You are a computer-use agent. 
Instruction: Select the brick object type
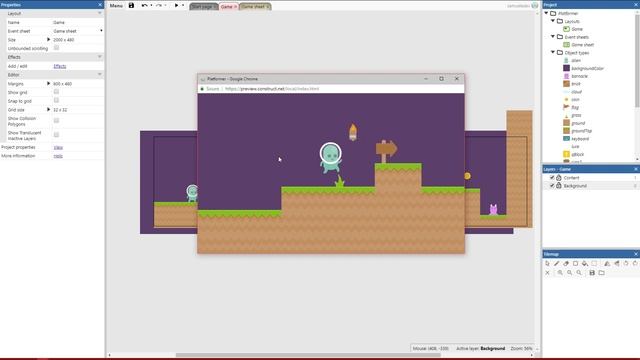pyautogui.click(x=576, y=84)
